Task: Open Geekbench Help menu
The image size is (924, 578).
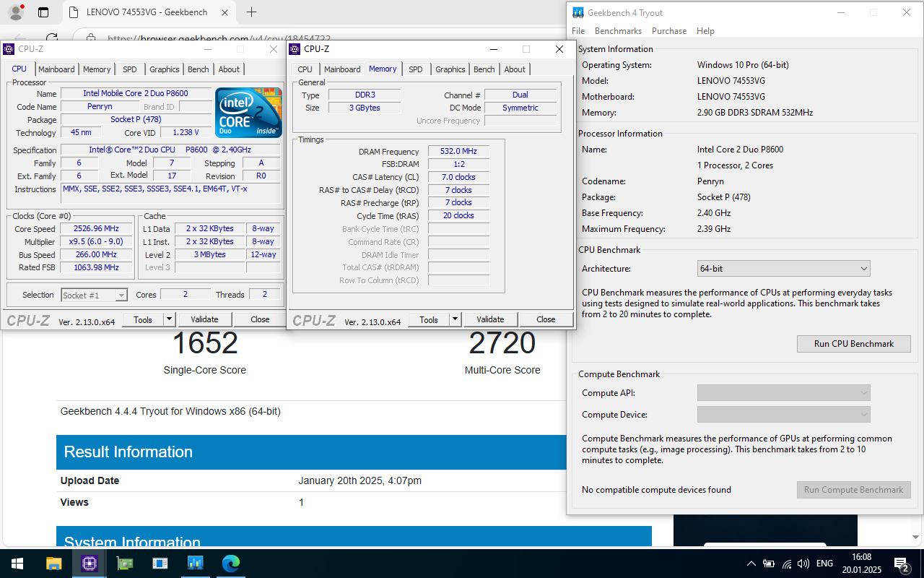Action: click(705, 31)
